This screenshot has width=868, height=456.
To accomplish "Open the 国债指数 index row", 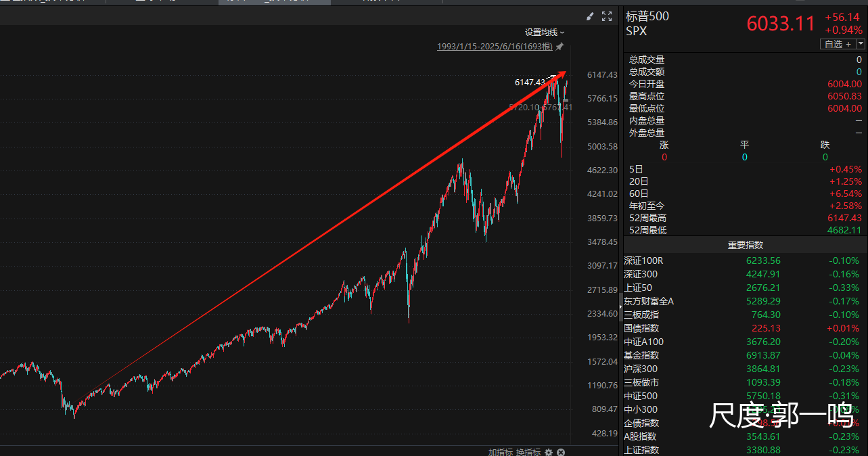I will click(x=640, y=328).
